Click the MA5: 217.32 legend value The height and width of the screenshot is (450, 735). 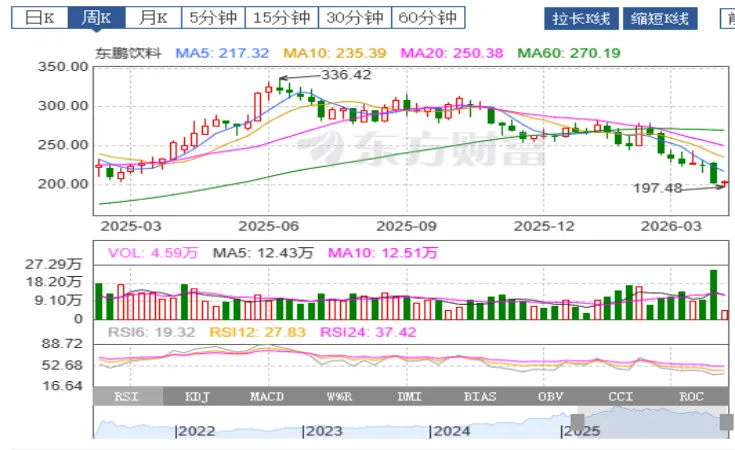tap(222, 53)
